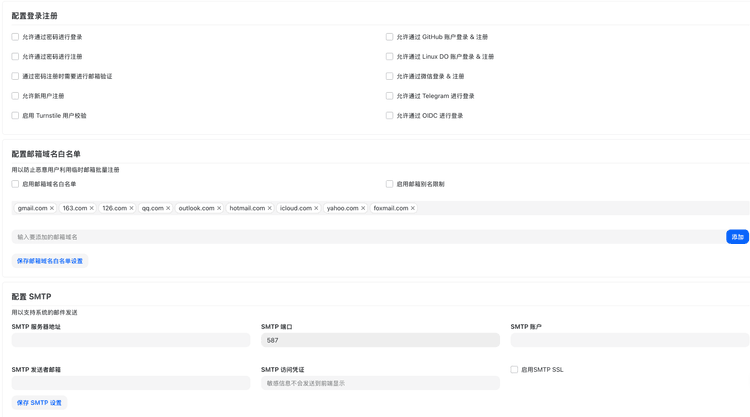Allow Linux DO 账户登录 & 注册 checkbox
The width and height of the screenshot is (750, 417).
[x=389, y=56]
